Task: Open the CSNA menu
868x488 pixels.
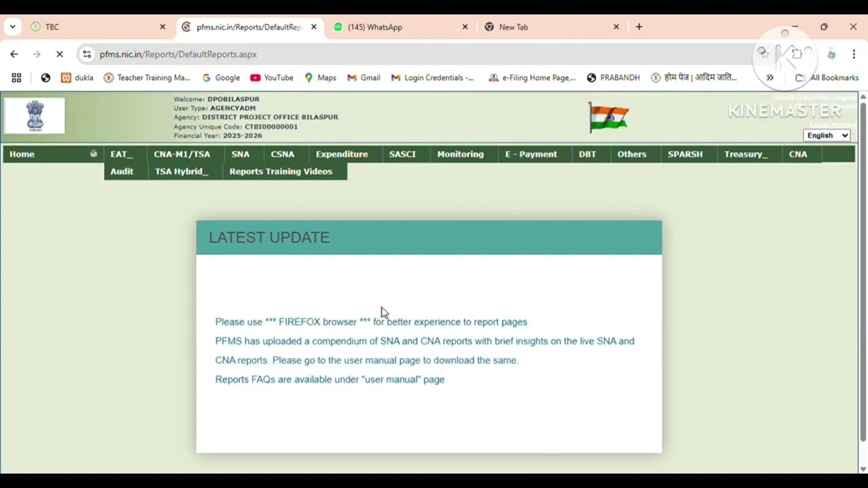Action: [283, 154]
